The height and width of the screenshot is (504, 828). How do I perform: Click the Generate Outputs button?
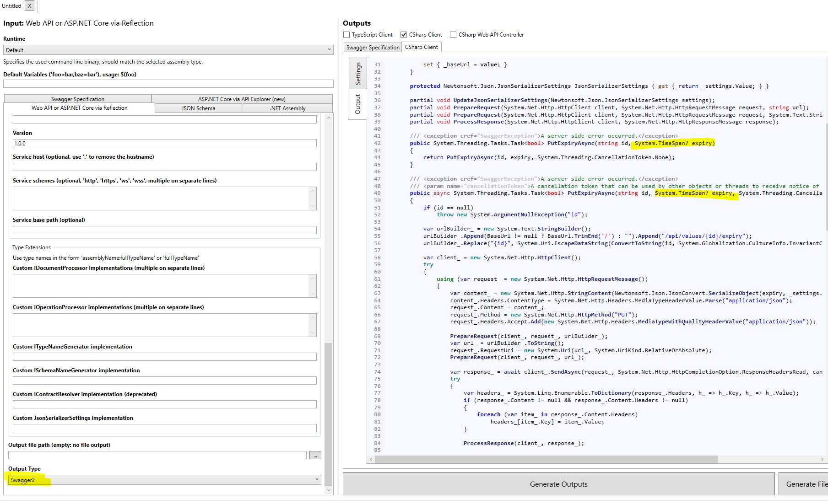pyautogui.click(x=558, y=484)
